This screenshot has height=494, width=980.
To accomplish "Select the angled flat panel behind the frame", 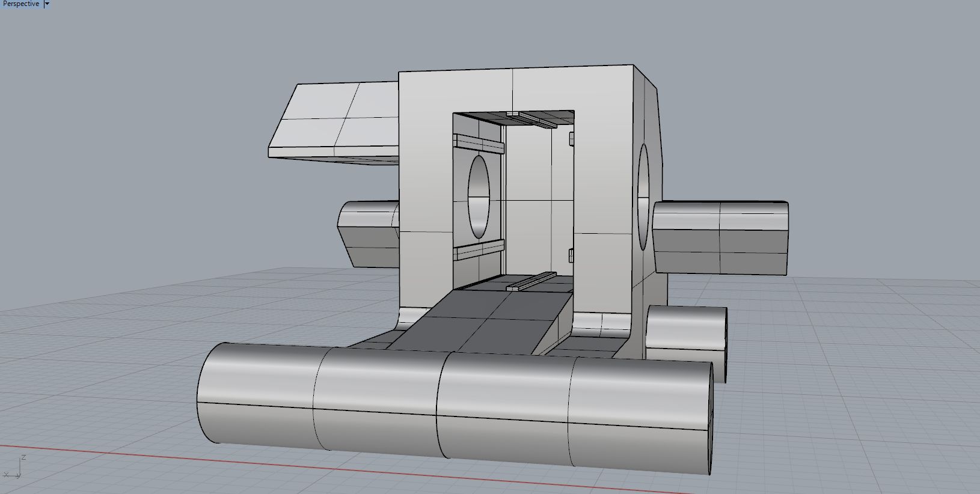I will point(333,123).
